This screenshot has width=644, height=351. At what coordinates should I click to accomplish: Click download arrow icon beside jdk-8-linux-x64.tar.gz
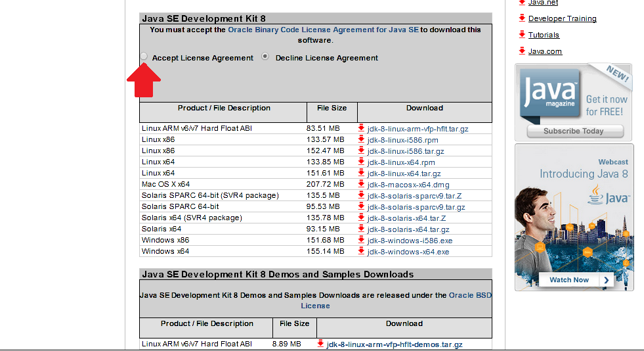[x=361, y=173]
